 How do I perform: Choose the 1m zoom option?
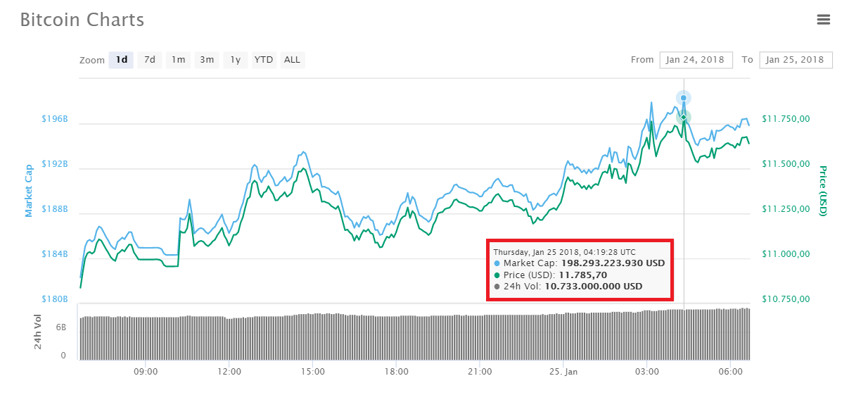pos(178,60)
